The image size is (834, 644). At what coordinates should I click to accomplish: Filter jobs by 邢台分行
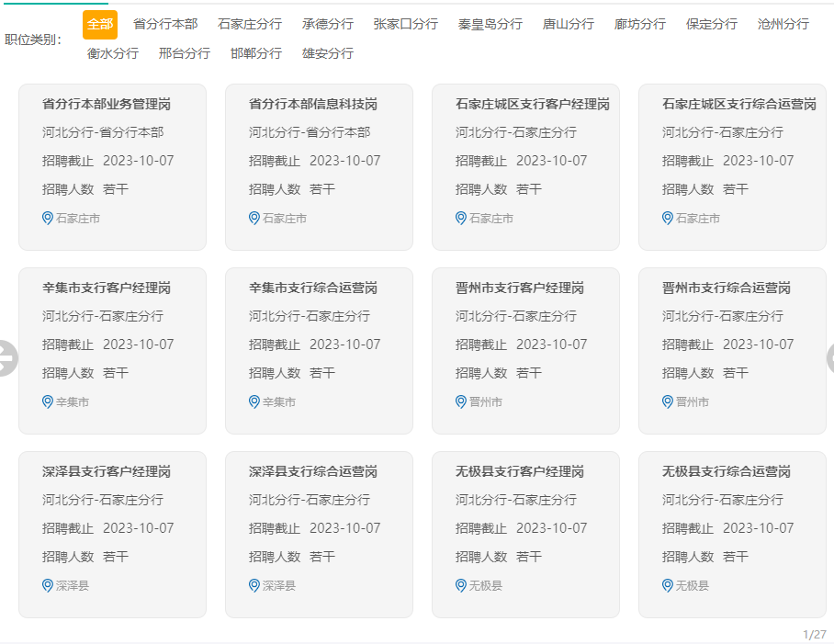click(185, 53)
